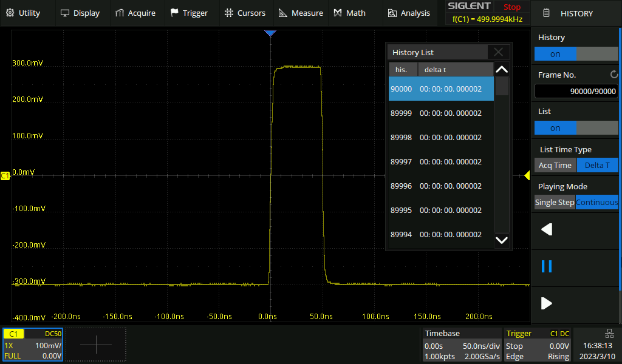Image resolution: width=622 pixels, height=364 pixels.
Task: Click the add channel plus box
Action: click(x=96, y=345)
